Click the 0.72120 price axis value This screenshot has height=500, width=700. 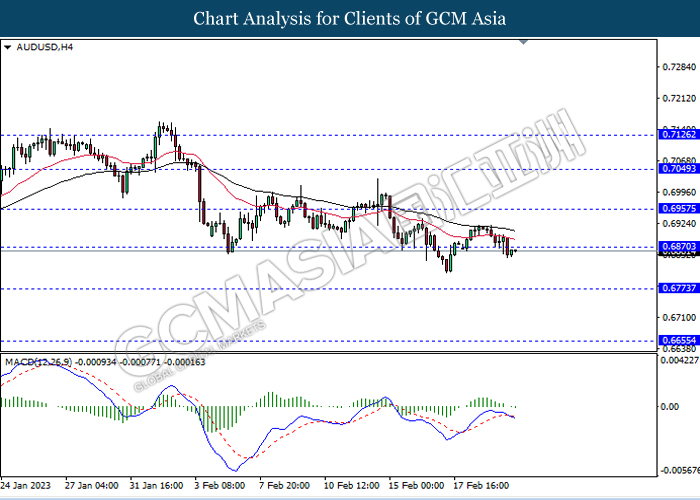tap(679, 98)
